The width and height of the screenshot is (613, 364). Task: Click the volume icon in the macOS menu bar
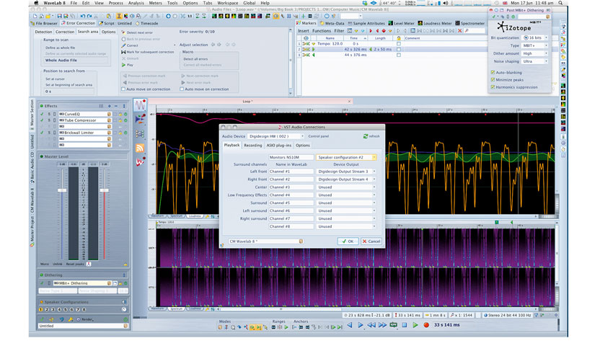click(x=445, y=3)
